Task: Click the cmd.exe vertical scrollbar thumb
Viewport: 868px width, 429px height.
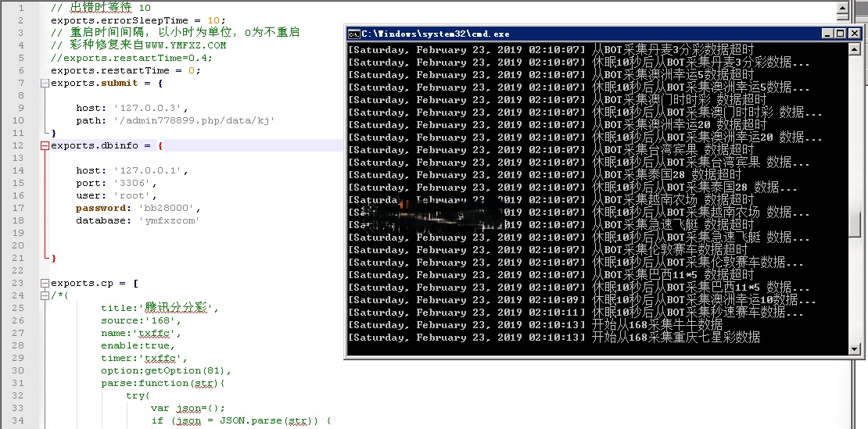Action: (x=854, y=225)
